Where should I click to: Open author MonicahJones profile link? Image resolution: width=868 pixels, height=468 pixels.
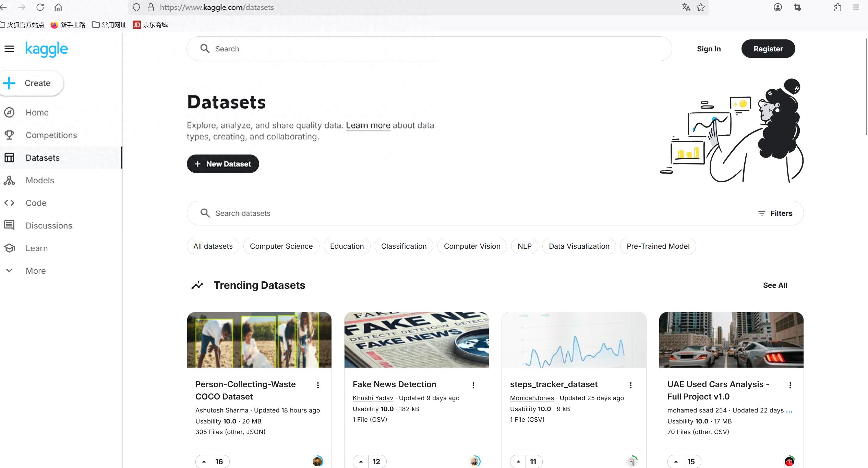532,398
